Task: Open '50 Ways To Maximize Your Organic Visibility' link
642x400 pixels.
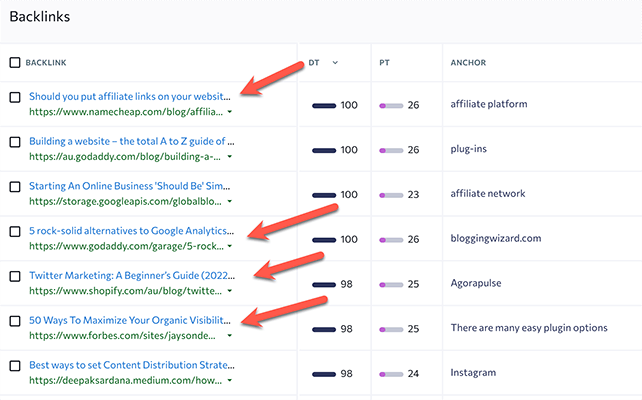Action: pyautogui.click(x=130, y=321)
